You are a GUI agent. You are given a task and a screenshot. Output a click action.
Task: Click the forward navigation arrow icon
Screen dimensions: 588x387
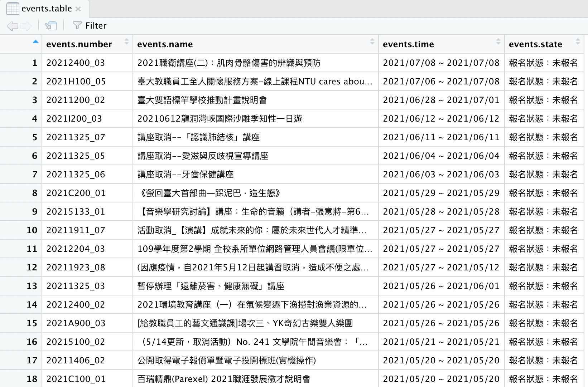click(26, 26)
